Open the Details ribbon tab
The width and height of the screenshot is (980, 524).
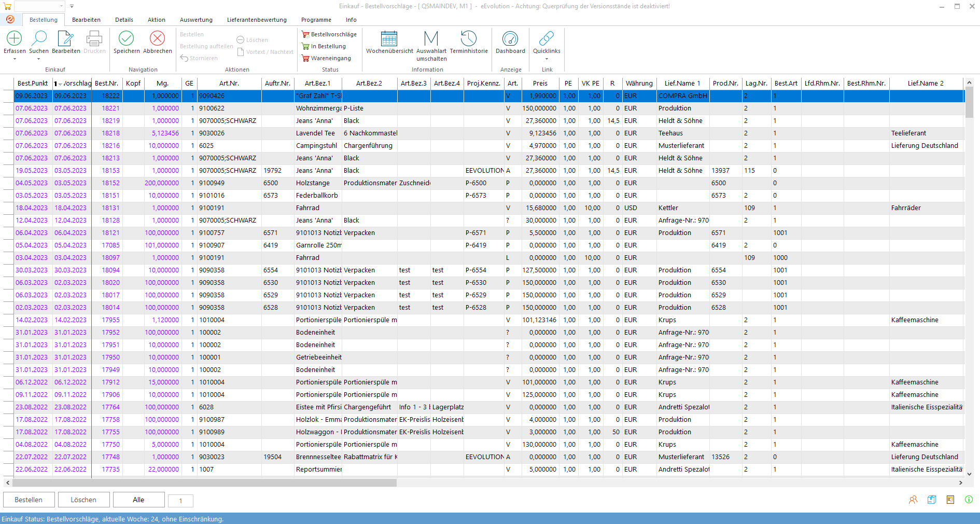(124, 20)
